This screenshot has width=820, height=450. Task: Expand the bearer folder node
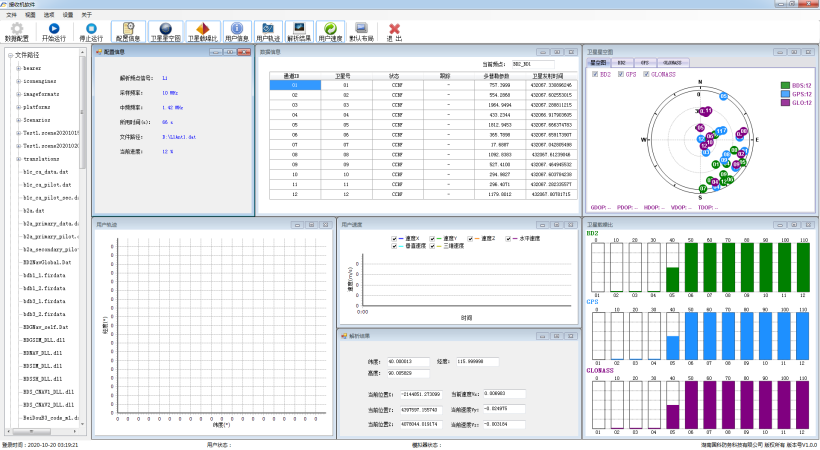pyautogui.click(x=18, y=68)
